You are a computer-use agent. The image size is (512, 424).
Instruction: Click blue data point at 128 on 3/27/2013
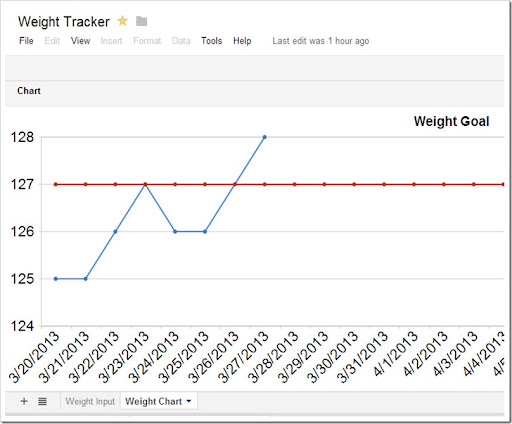[265, 137]
